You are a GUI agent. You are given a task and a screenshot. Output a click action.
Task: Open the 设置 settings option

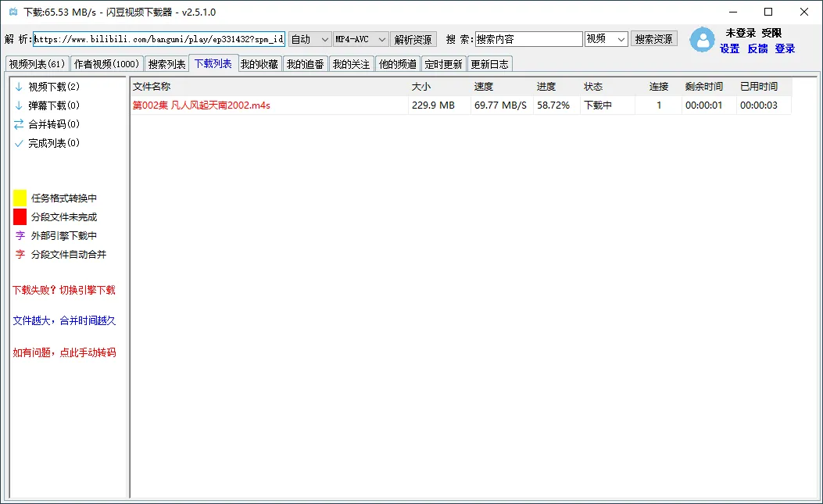[x=729, y=48]
